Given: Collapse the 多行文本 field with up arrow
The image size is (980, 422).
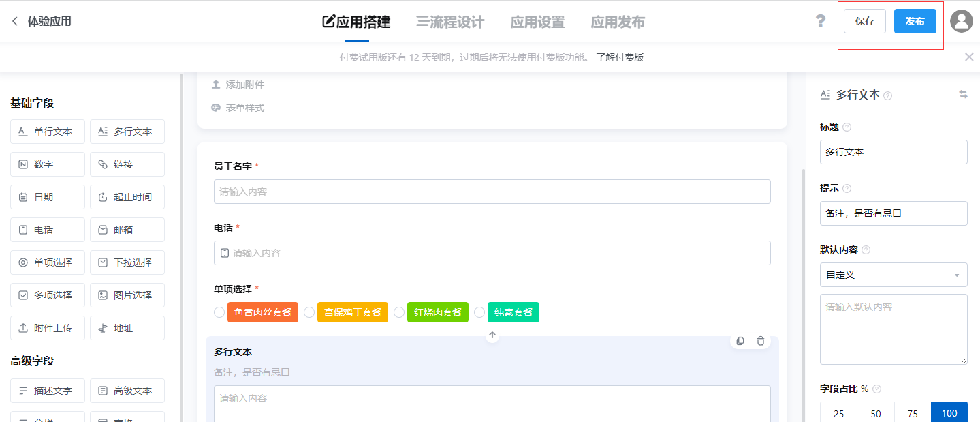Looking at the screenshot, I should (492, 335).
